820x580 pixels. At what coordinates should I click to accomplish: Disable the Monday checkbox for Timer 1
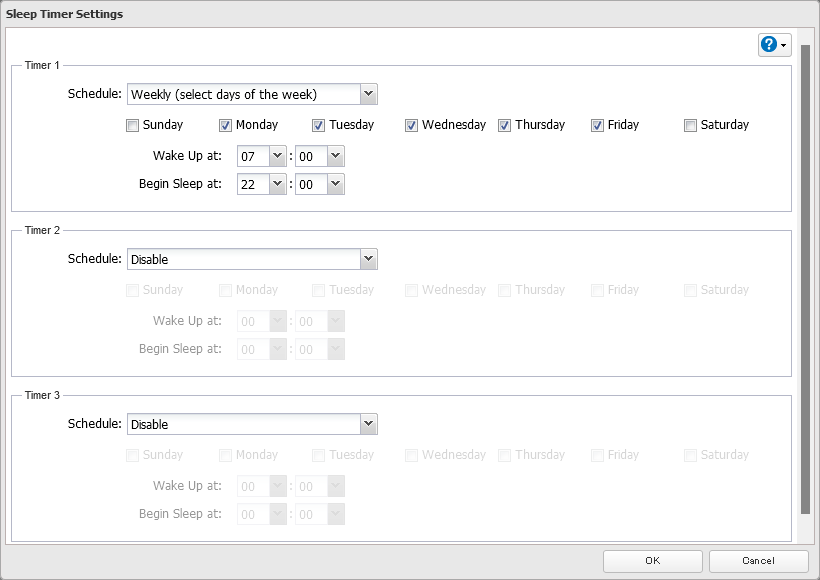coord(225,124)
